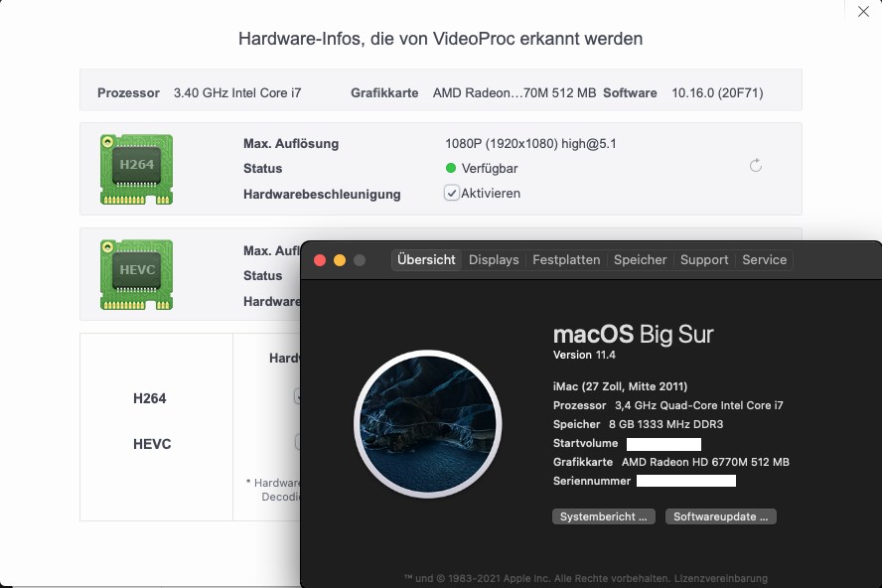Viewport: 882px width, 588px height.
Task: Refresh the H264 hardware detection
Action: pos(756,166)
